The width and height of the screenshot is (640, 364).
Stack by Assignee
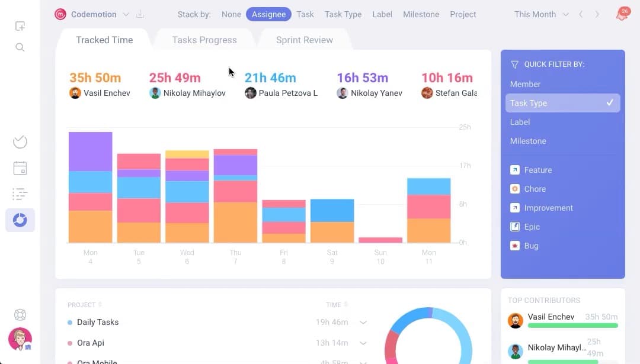point(268,14)
